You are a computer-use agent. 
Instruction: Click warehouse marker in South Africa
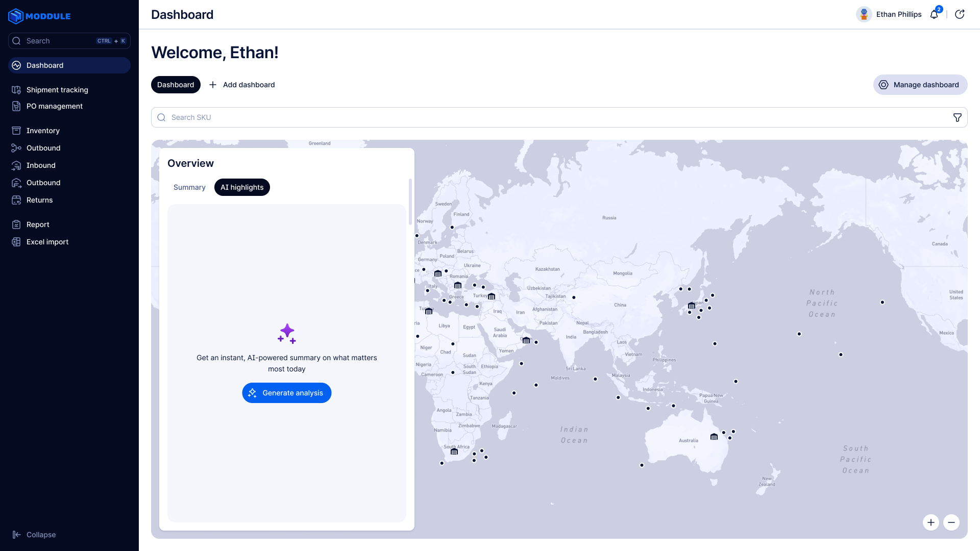tap(454, 452)
